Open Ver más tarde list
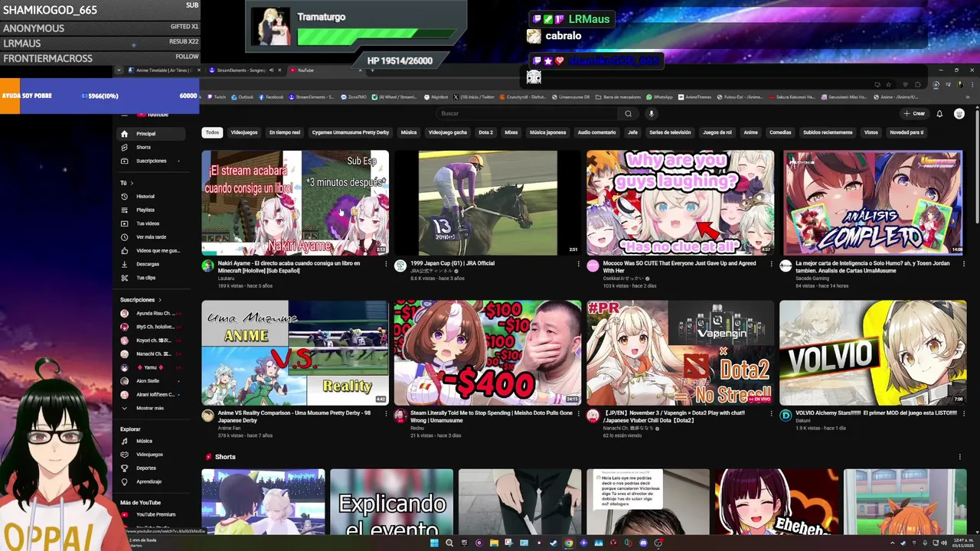 (152, 237)
